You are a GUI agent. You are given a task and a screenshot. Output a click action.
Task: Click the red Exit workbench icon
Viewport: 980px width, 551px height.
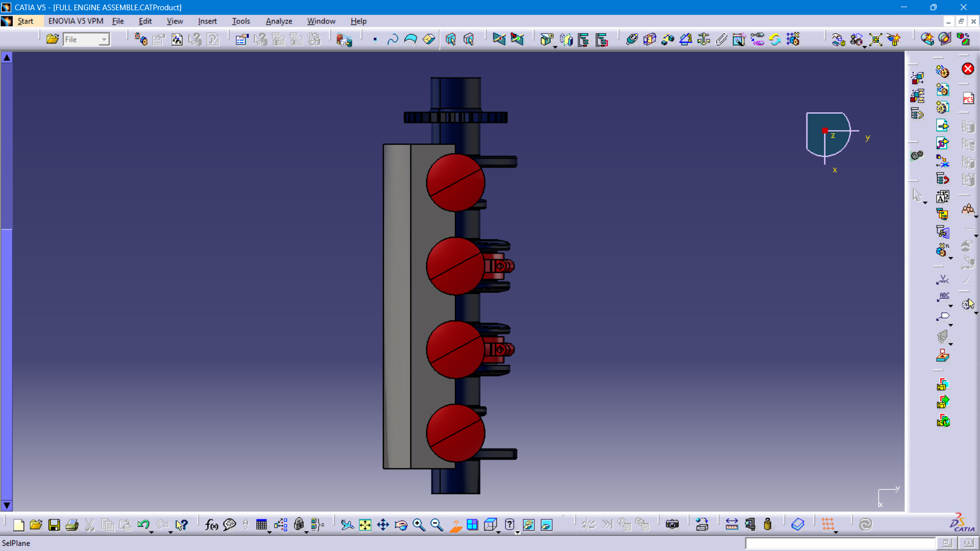click(968, 69)
